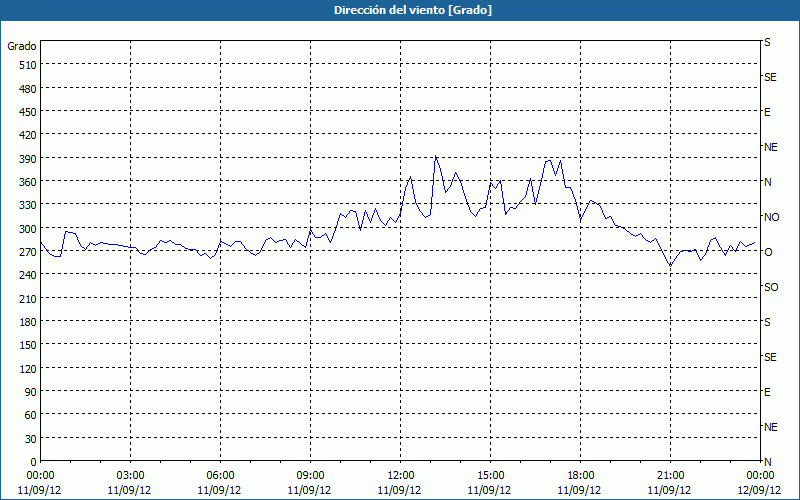Click the 'N' compass label on the 0 baseline
The image size is (800, 500).
click(767, 462)
